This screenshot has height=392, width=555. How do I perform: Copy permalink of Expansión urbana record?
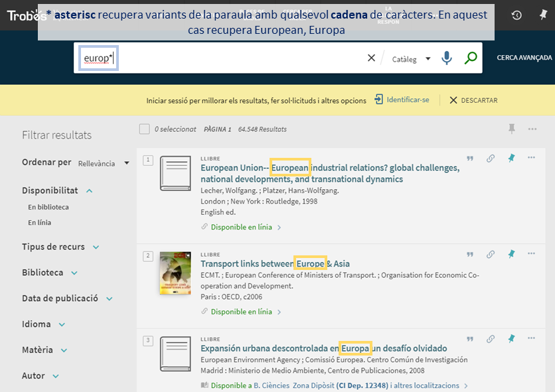490,339
